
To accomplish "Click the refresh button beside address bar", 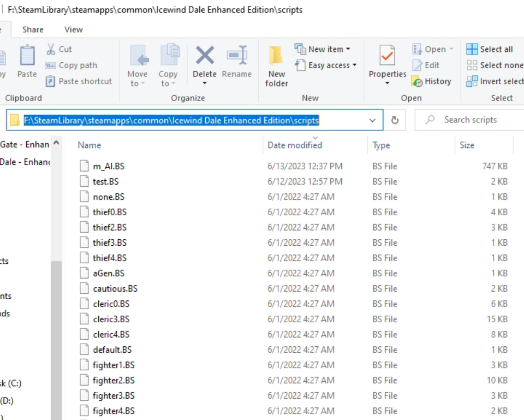I will click(395, 120).
